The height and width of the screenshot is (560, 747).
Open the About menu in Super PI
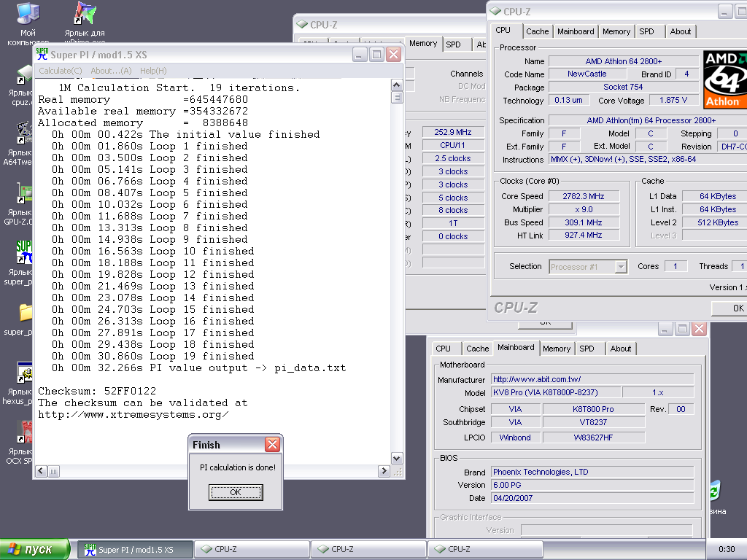[111, 71]
